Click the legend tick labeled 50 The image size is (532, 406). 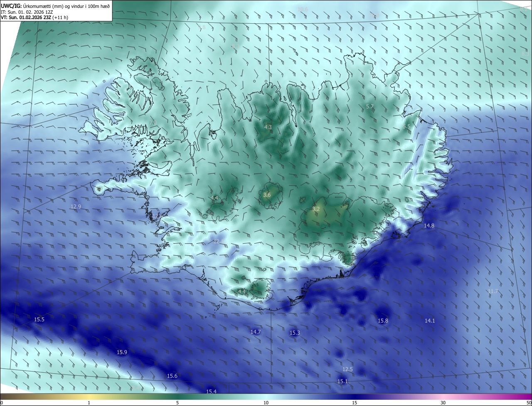(x=529, y=403)
